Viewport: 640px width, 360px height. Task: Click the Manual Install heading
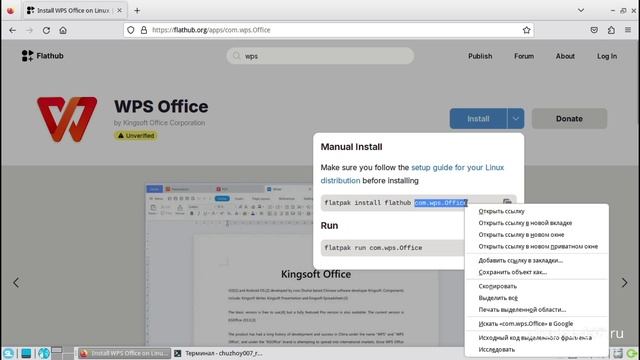click(351, 147)
